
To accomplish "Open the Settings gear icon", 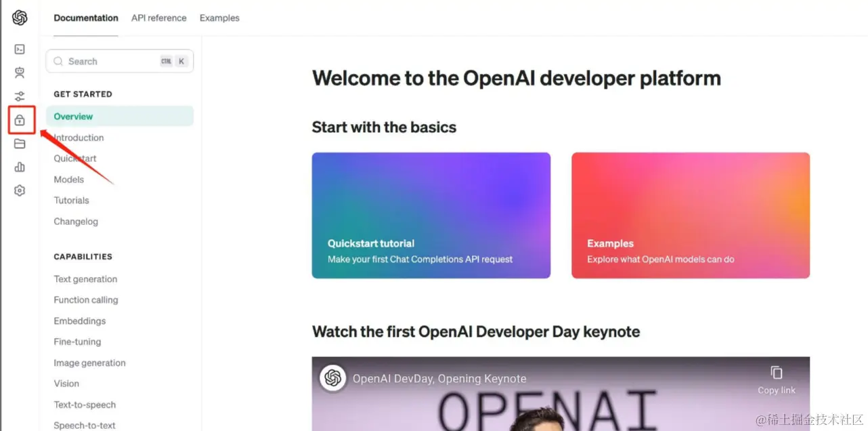I will coord(20,190).
